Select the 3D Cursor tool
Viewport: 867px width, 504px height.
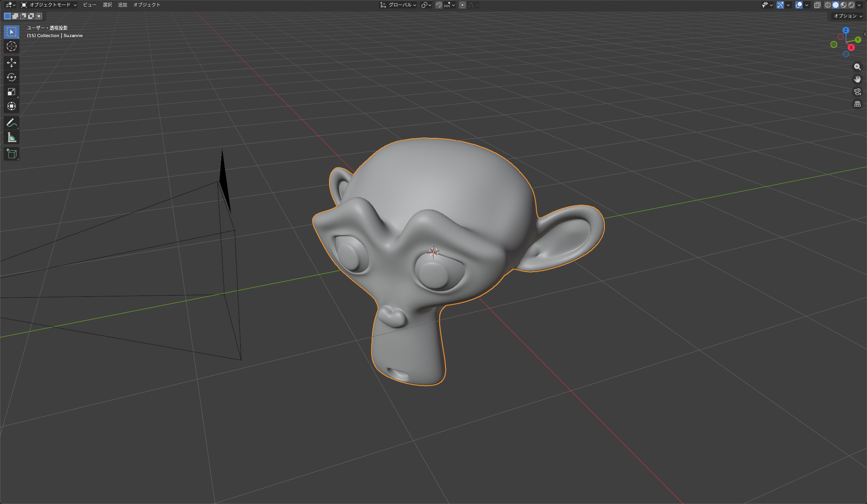pos(12,46)
